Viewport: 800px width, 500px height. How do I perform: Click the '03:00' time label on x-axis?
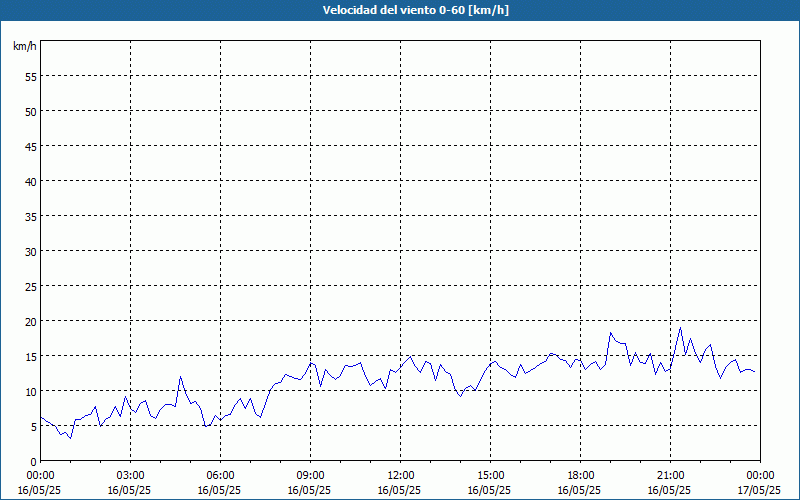(130, 476)
